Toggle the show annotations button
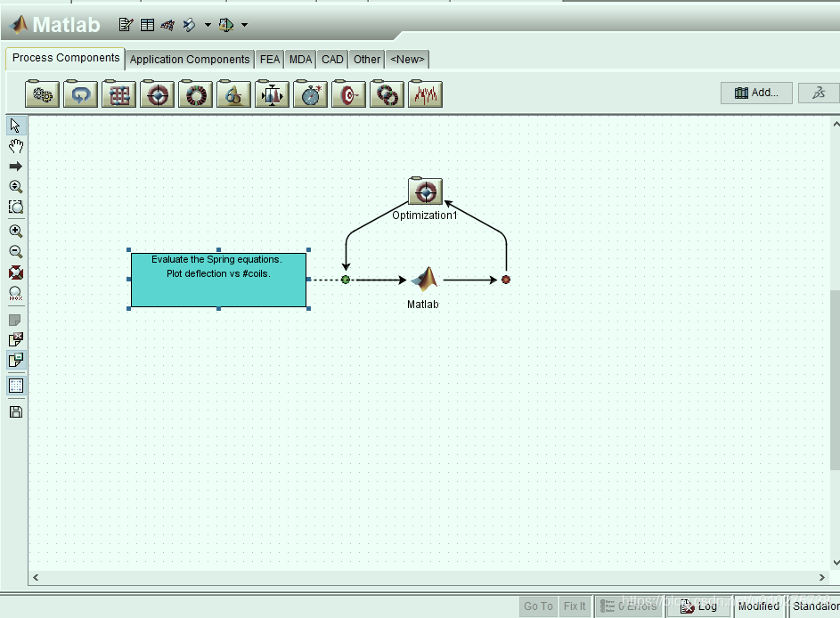Image resolution: width=840 pixels, height=618 pixels. 16,361
